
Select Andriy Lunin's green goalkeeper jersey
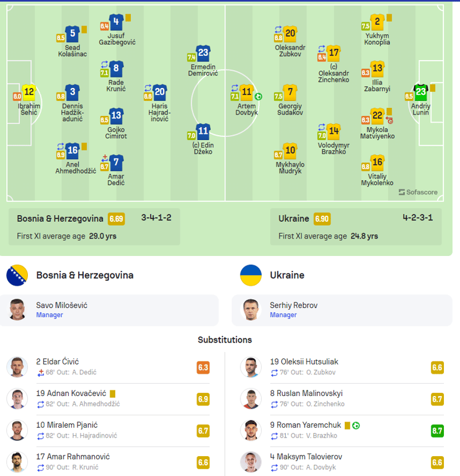(x=422, y=92)
